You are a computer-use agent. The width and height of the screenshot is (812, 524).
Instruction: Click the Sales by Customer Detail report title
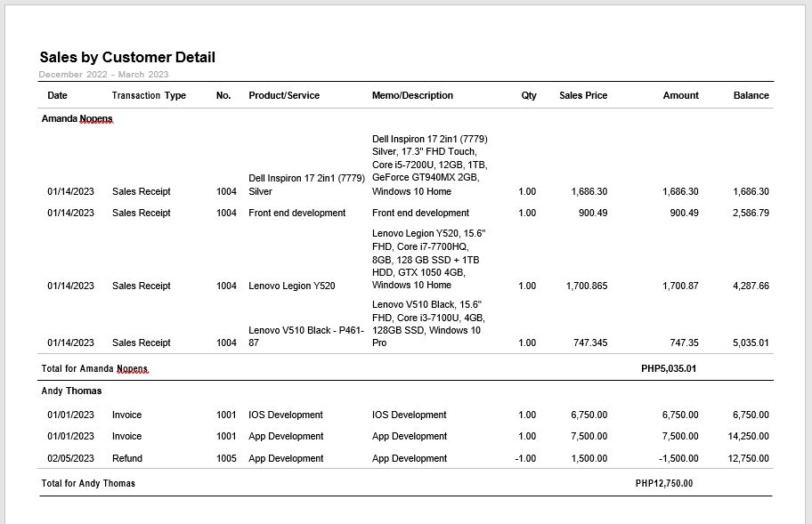127,58
